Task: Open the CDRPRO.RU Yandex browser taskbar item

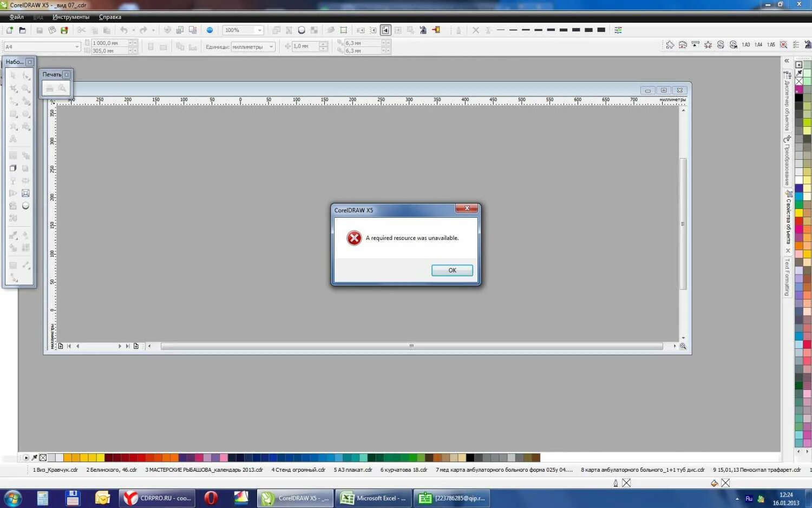Action: pos(158,498)
